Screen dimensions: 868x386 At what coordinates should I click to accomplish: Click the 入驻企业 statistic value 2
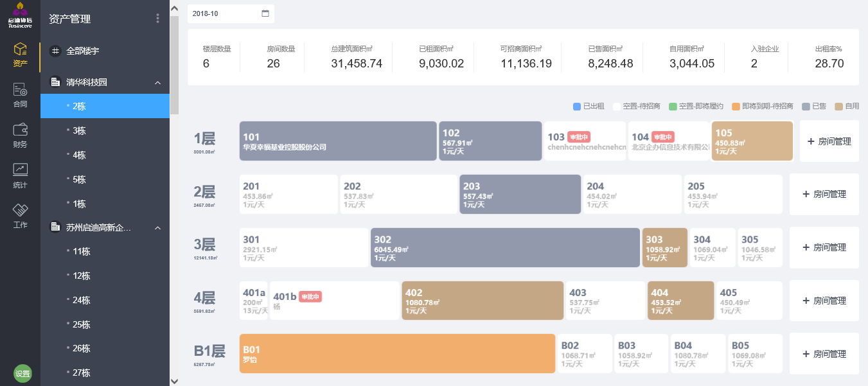point(754,63)
